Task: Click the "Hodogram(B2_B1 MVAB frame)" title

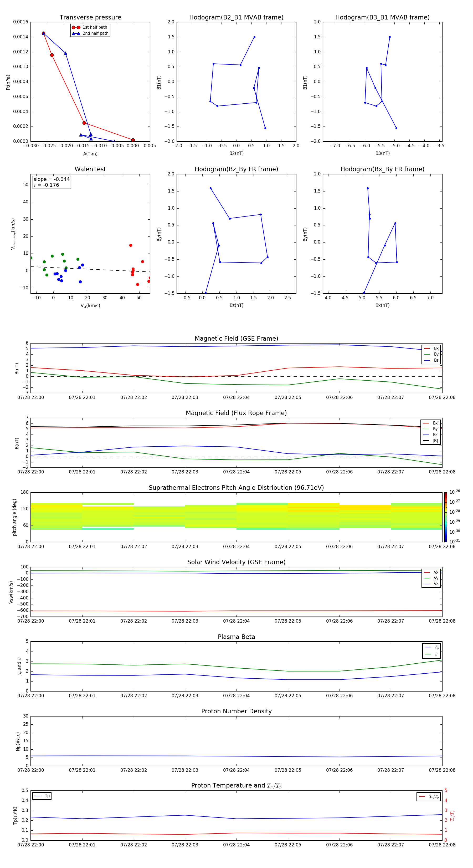Action: (236, 17)
